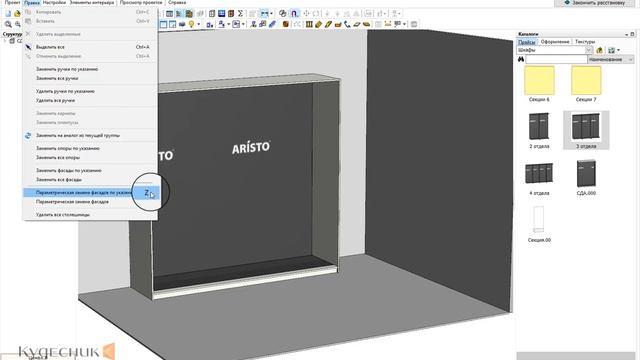Choose Заменить ручки по указанию
This screenshot has width=640, height=360.
click(90, 69)
